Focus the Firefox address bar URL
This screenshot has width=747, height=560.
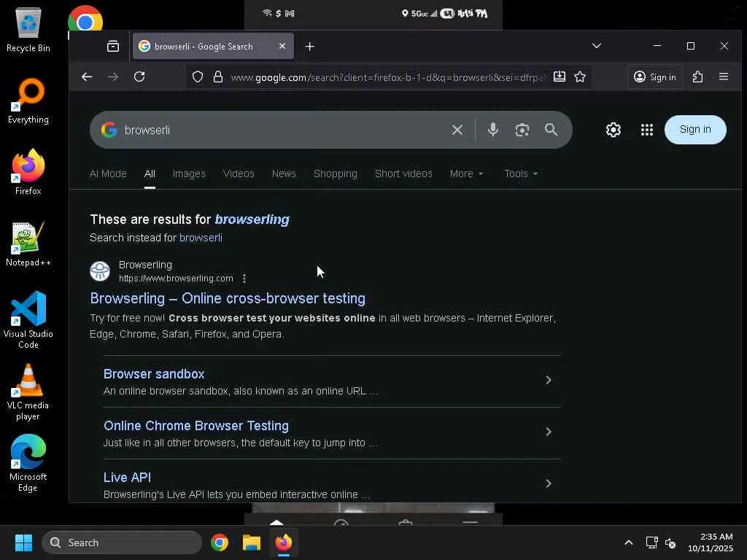[388, 77]
